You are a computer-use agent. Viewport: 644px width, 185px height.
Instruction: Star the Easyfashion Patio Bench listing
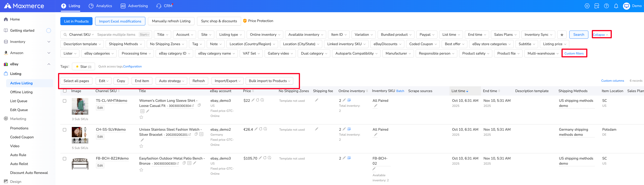[x=141, y=170]
